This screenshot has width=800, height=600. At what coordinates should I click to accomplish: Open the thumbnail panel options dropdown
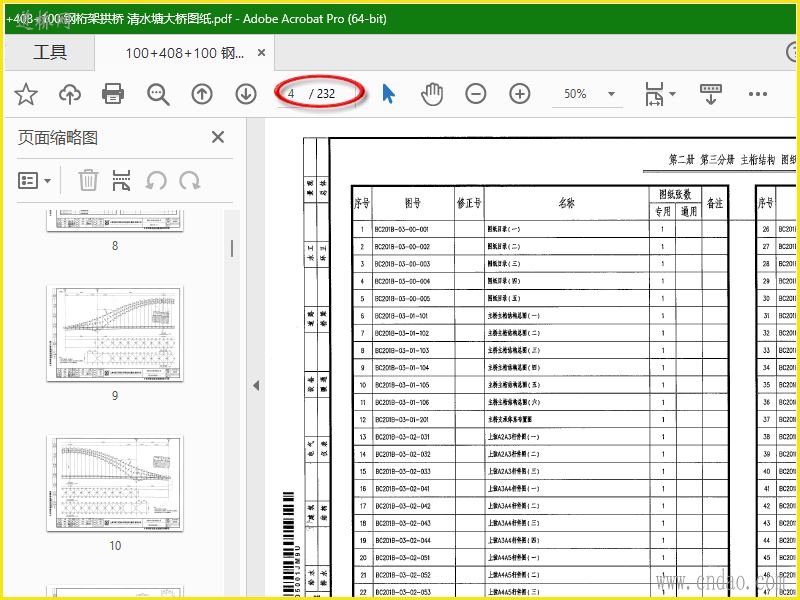(35, 180)
